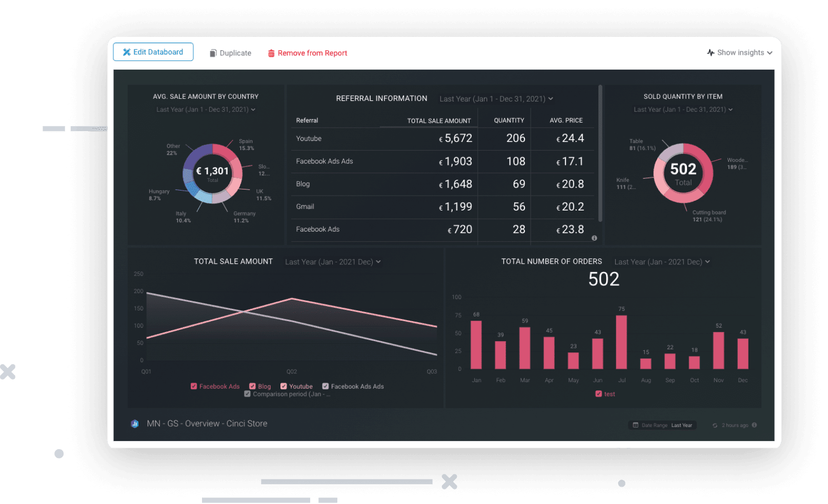828x504 pixels.
Task: Open the calendar icon in Date Range badge
Action: (x=637, y=425)
